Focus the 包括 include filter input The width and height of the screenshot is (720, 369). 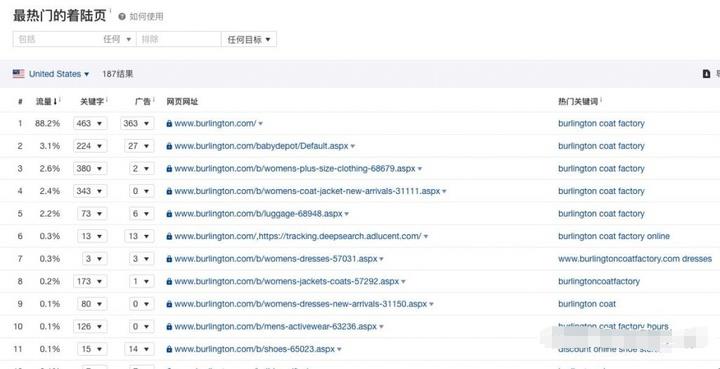coord(57,39)
